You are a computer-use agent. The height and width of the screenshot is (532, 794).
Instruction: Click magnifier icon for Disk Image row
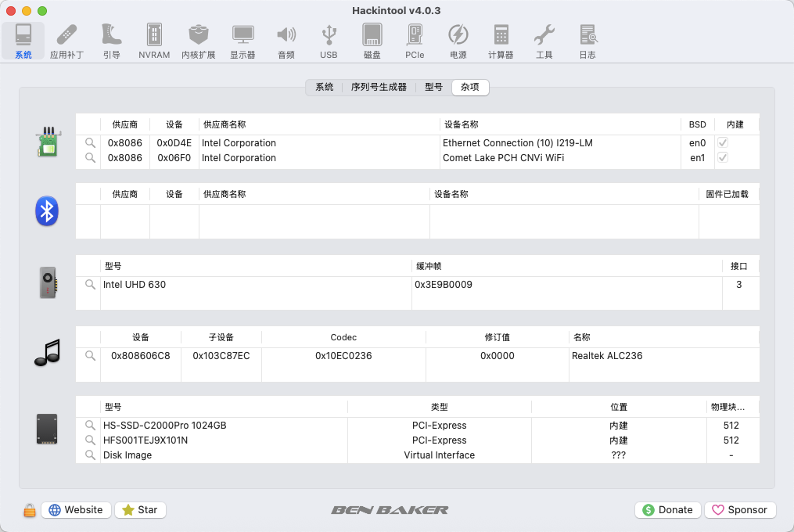90,455
